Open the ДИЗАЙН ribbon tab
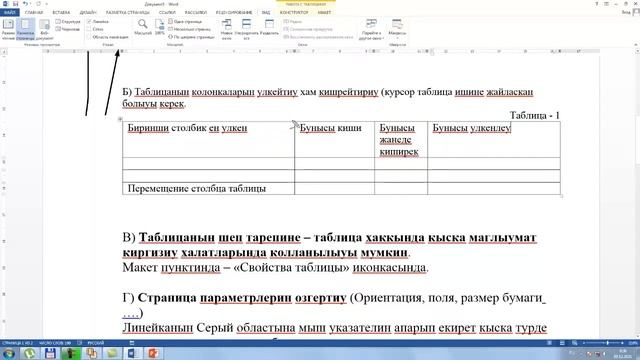 click(x=88, y=13)
